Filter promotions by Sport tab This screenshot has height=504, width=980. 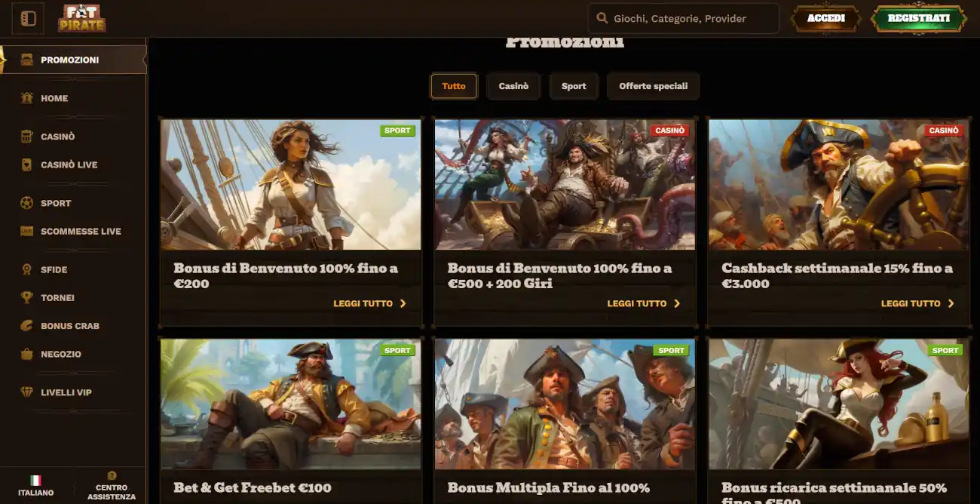[574, 86]
